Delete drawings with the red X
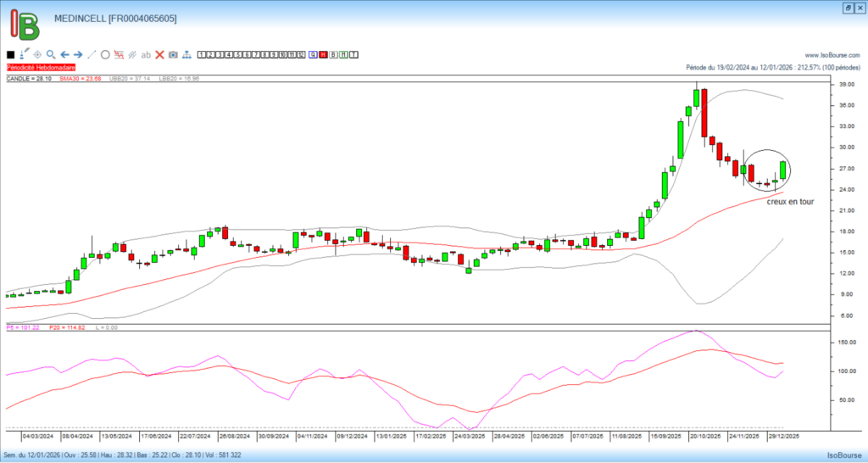868x463 pixels. [159, 54]
